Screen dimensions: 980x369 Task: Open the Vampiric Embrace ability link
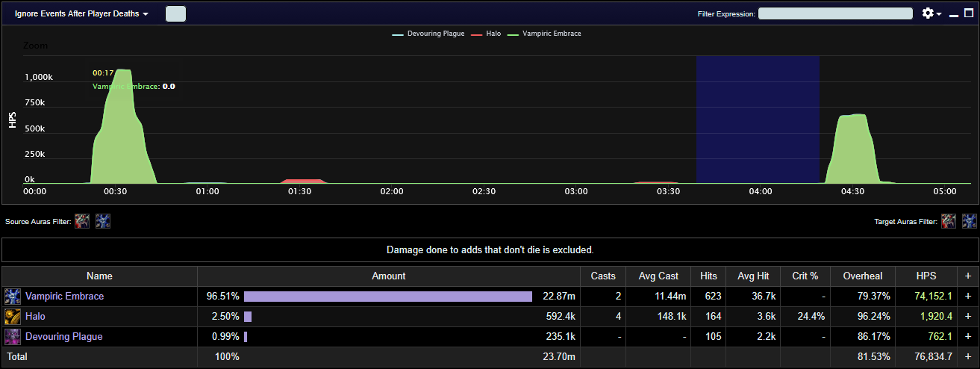tap(64, 297)
